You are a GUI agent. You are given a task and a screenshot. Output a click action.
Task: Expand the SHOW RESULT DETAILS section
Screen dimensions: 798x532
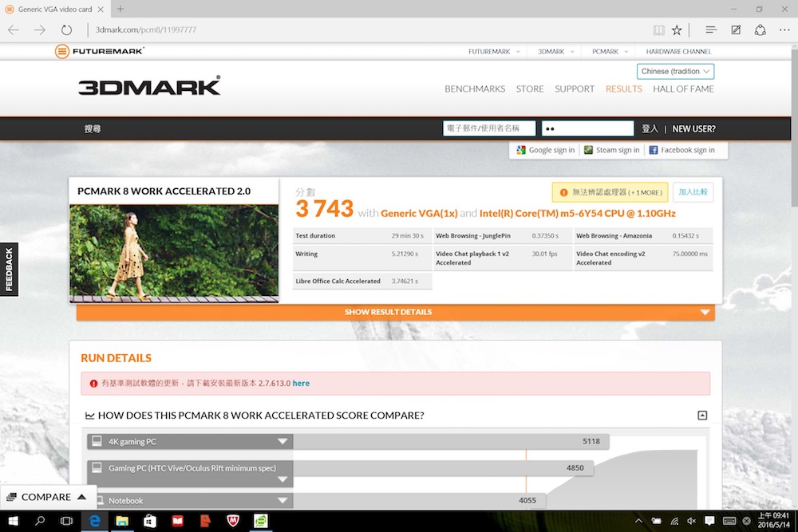(x=388, y=312)
